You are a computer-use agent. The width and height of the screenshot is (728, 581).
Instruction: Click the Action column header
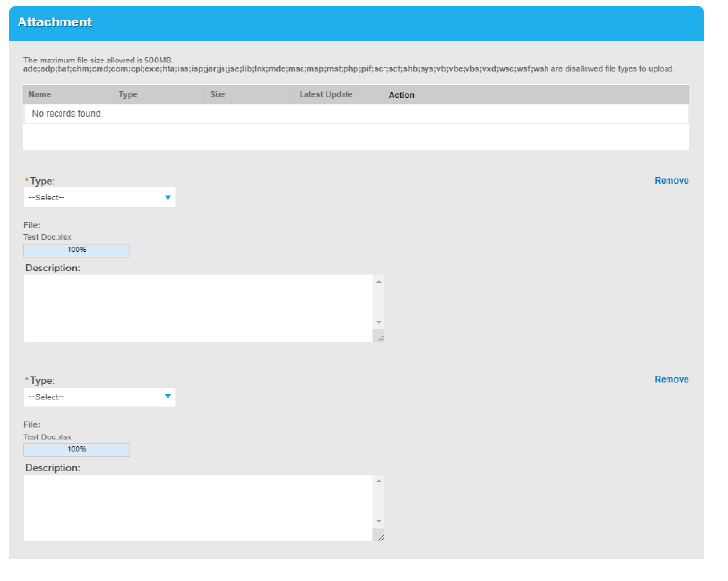[x=401, y=95]
